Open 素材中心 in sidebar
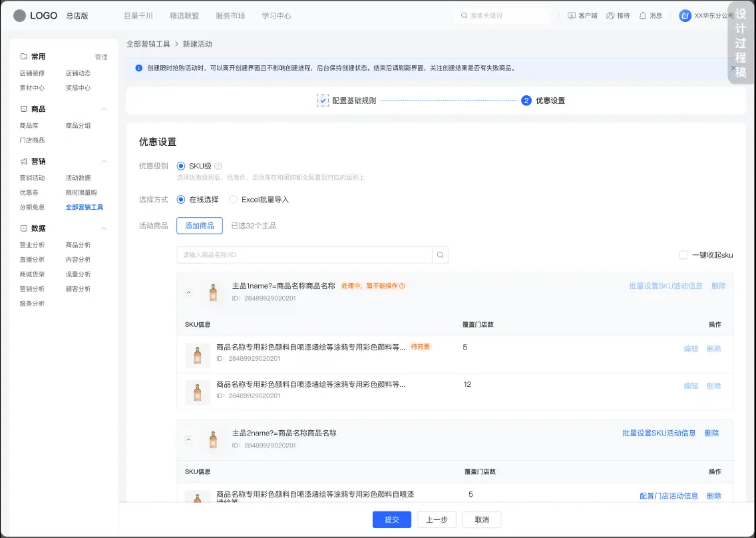756x538 pixels. pos(33,88)
